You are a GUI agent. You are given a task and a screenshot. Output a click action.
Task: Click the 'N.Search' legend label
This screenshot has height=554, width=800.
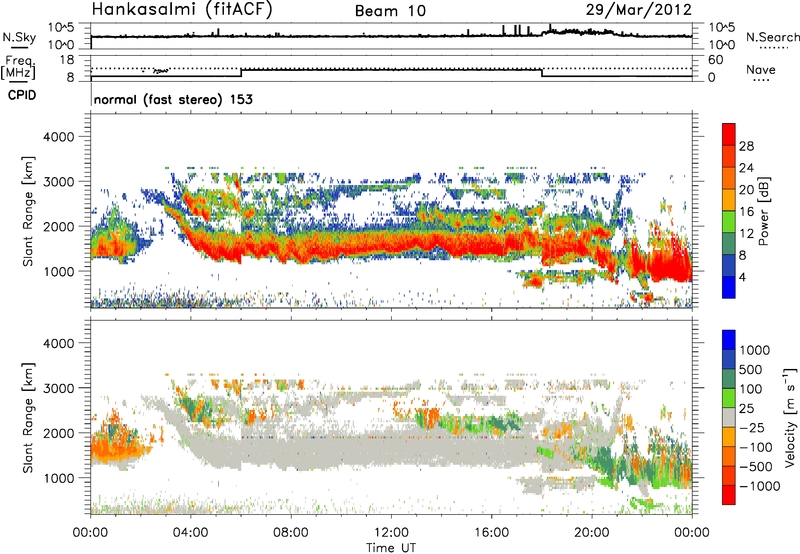[x=772, y=37]
